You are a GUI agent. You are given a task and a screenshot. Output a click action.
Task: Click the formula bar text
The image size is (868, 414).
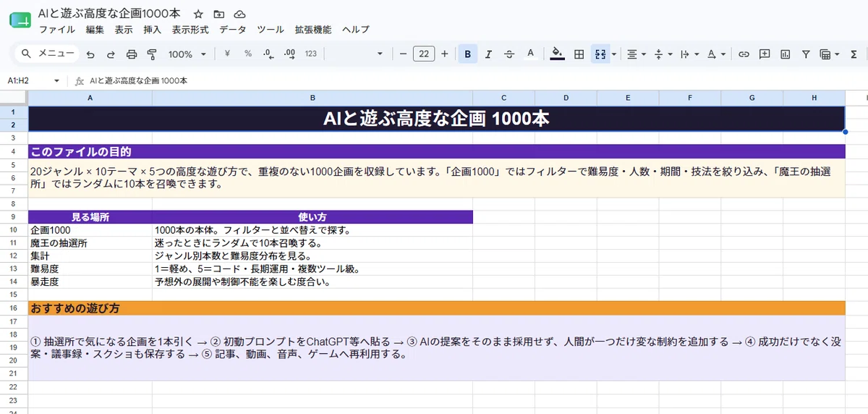(x=138, y=81)
